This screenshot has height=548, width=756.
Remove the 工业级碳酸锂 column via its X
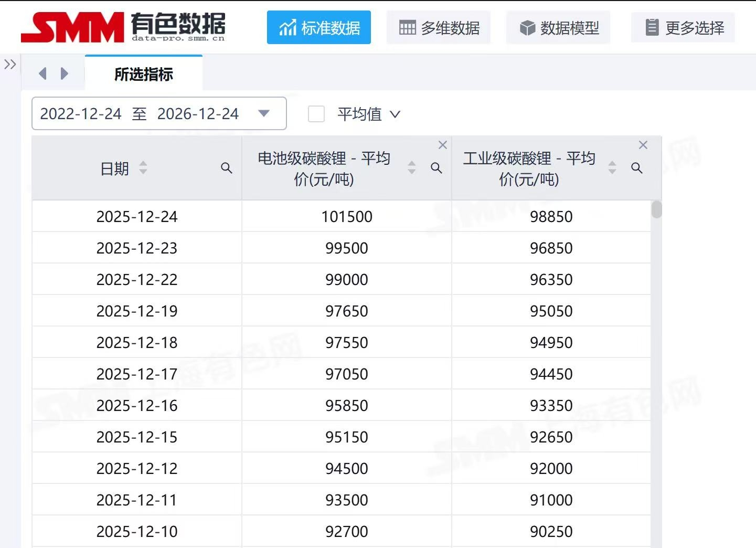click(x=643, y=145)
